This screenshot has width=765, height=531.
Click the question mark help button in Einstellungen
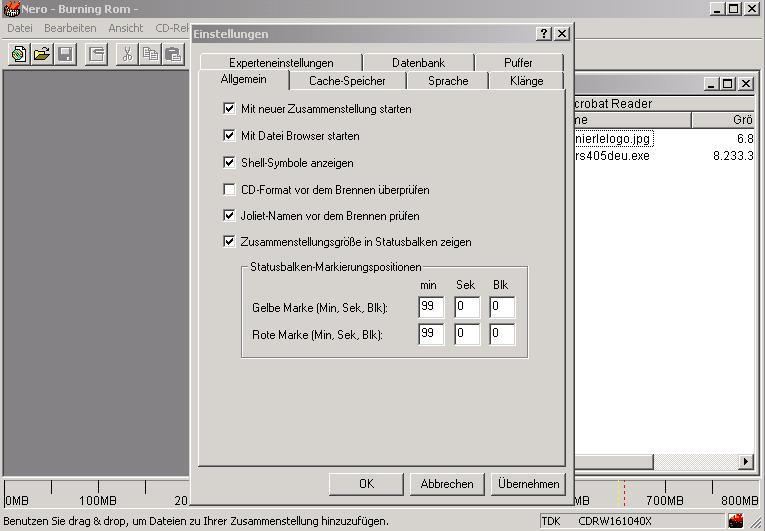point(543,34)
